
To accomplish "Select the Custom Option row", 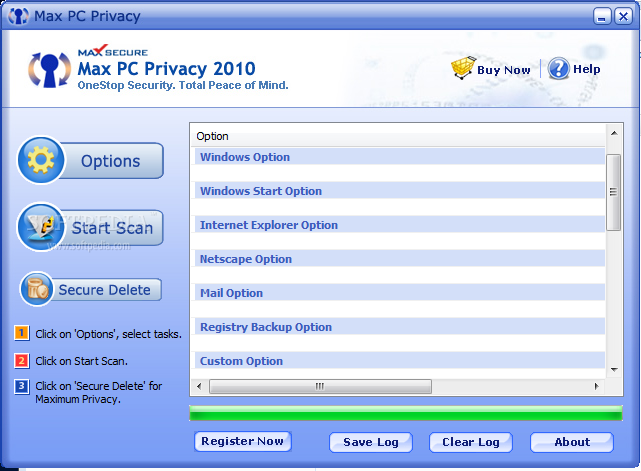I will 400,361.
